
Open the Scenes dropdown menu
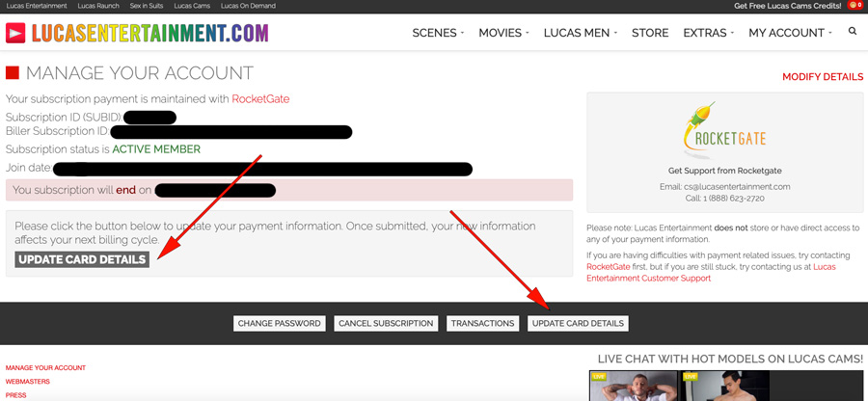point(438,33)
